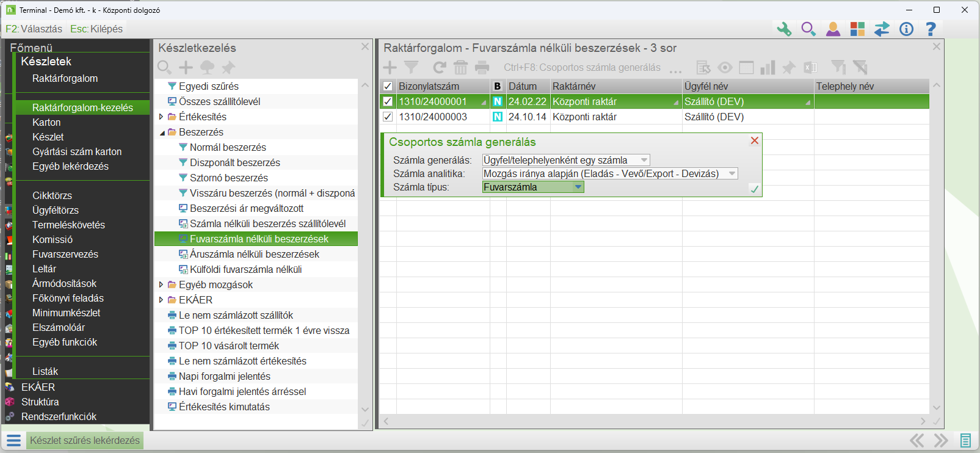The image size is (980, 453).
Task: Open the Számla generálás dropdown
Action: 644,160
